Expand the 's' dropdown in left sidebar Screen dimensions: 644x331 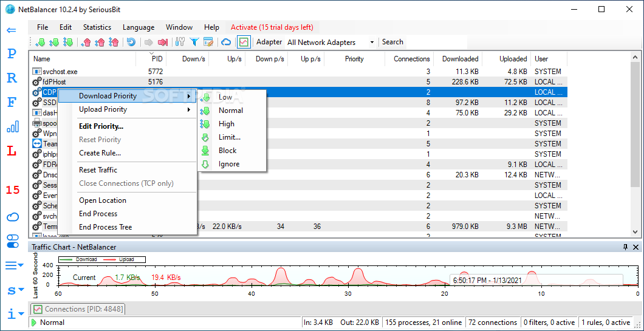[x=16, y=291]
